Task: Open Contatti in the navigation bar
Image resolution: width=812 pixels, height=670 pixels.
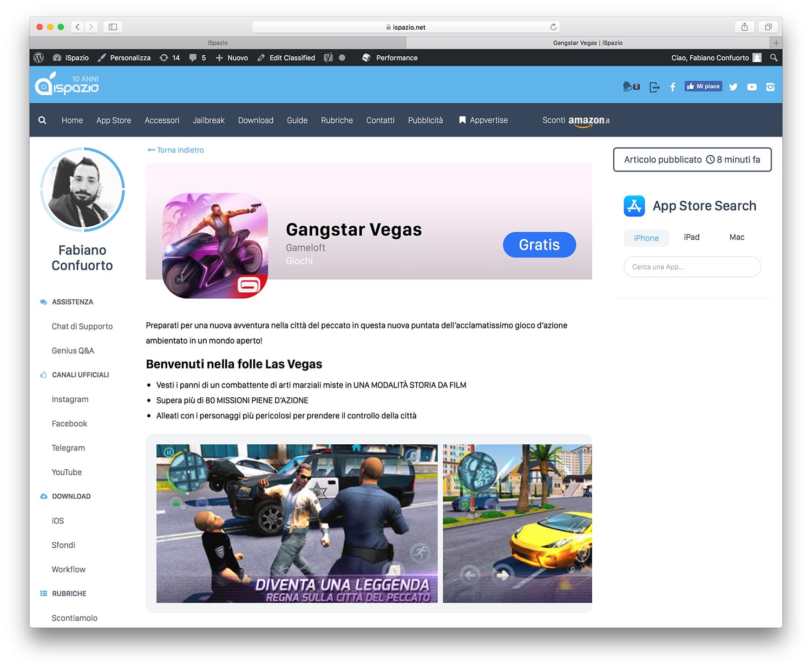Action: [381, 120]
